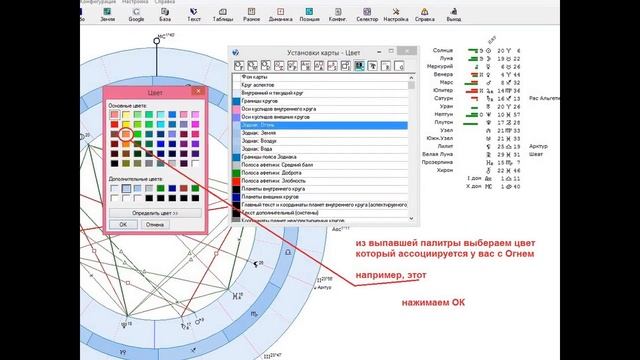Viewport: 640px width, 360px height.
Task: Select the Границы кругов row
Action: [320, 101]
